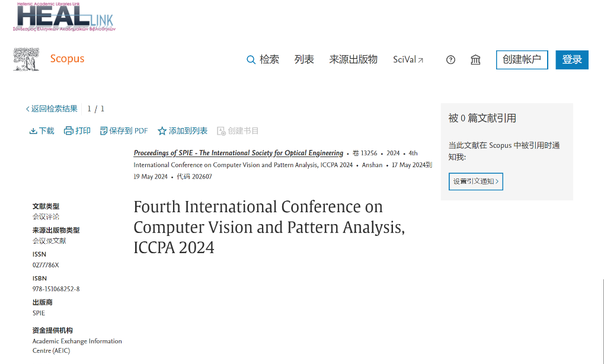
Task: Click the 登录 sign in button
Action: [x=572, y=60]
